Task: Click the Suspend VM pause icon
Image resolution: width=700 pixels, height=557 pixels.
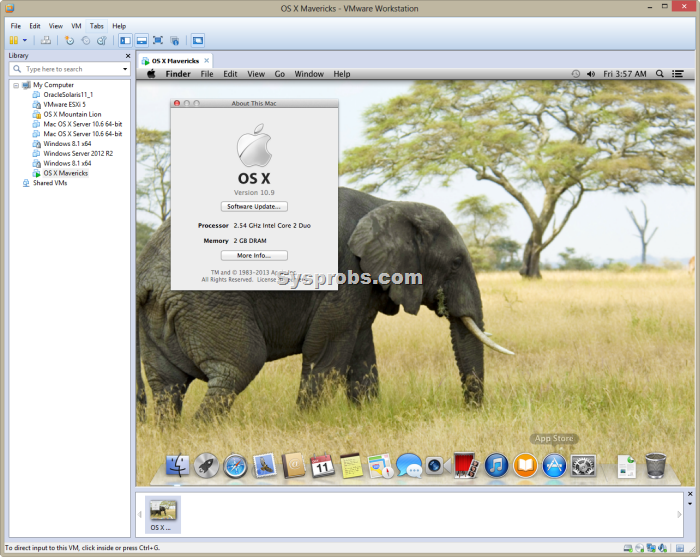Action: tap(14, 41)
